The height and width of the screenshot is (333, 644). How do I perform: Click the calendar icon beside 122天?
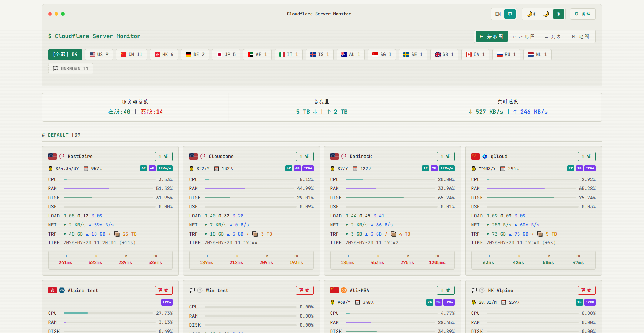coord(355,169)
